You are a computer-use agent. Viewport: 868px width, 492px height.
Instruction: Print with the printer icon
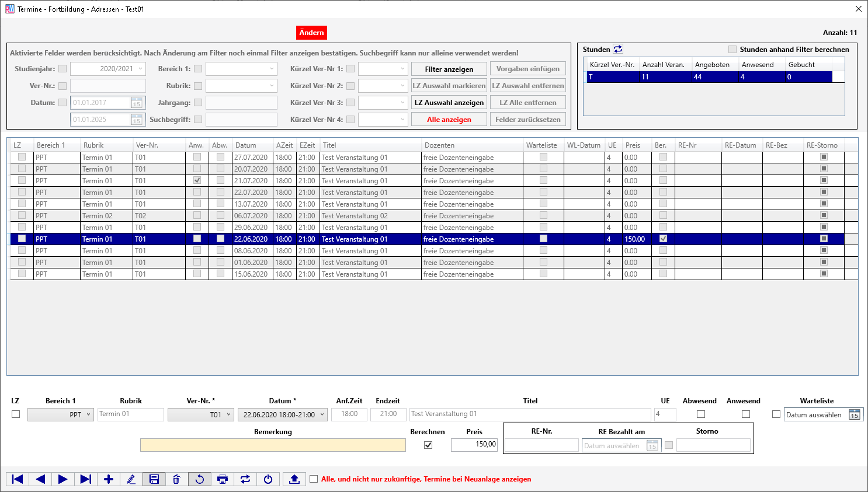[222, 479]
